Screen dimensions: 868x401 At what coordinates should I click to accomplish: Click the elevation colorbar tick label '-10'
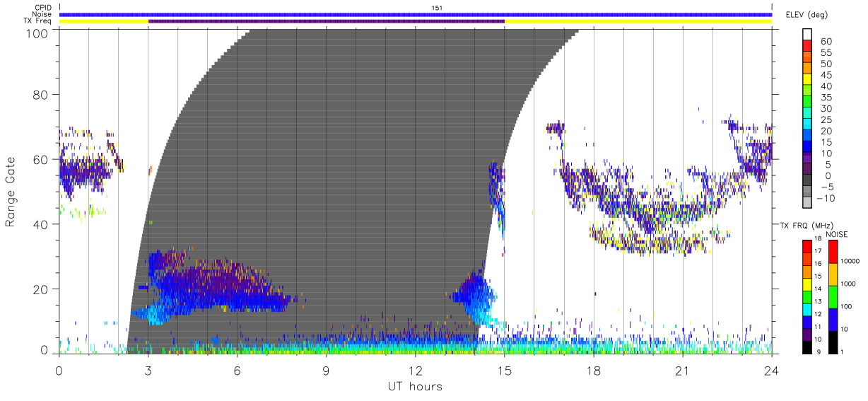coord(824,198)
